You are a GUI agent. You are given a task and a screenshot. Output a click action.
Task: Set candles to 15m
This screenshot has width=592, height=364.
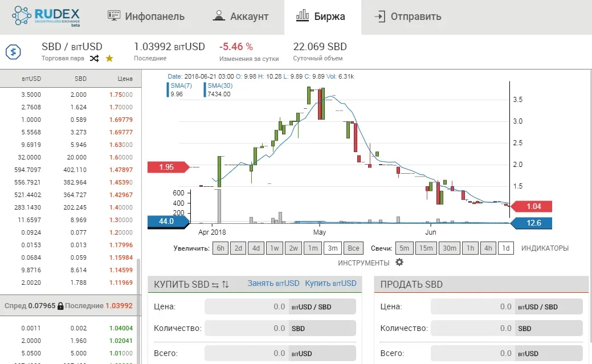pyautogui.click(x=426, y=248)
